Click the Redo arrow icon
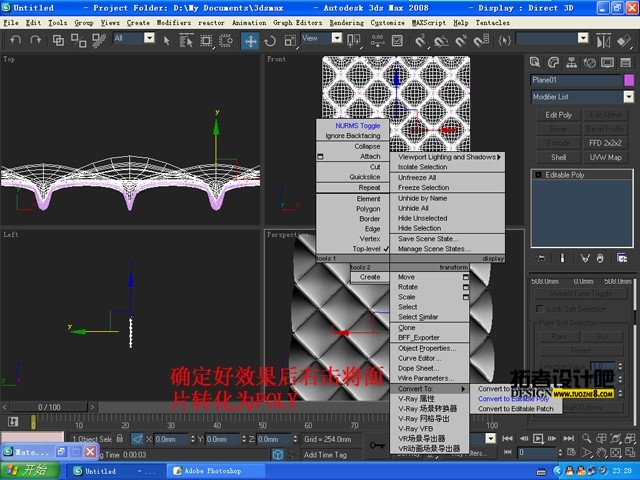 tap(36, 40)
